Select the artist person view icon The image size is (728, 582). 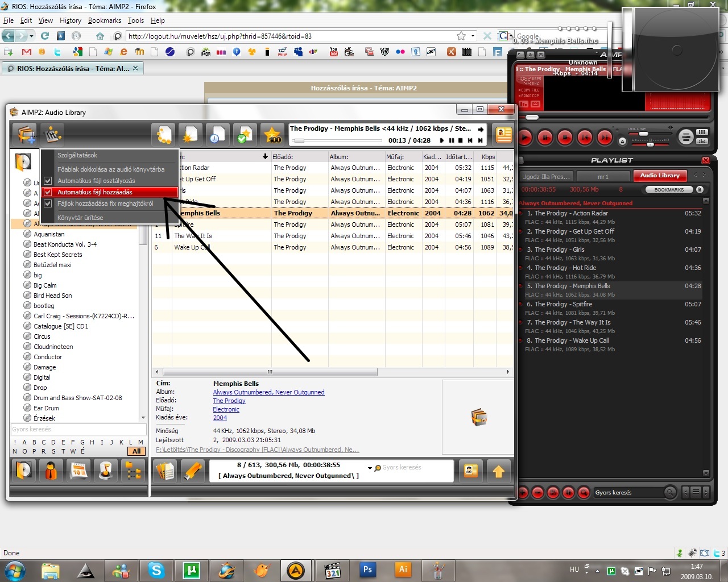(51, 471)
